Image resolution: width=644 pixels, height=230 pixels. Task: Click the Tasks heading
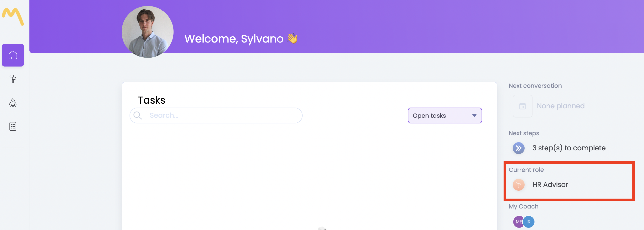(x=152, y=100)
